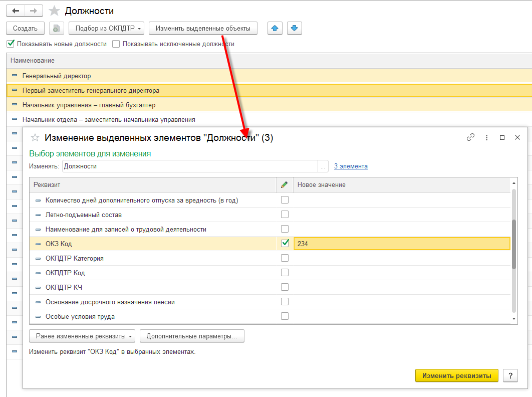
Task: Open the 3 элемента link
Action: pos(351,166)
